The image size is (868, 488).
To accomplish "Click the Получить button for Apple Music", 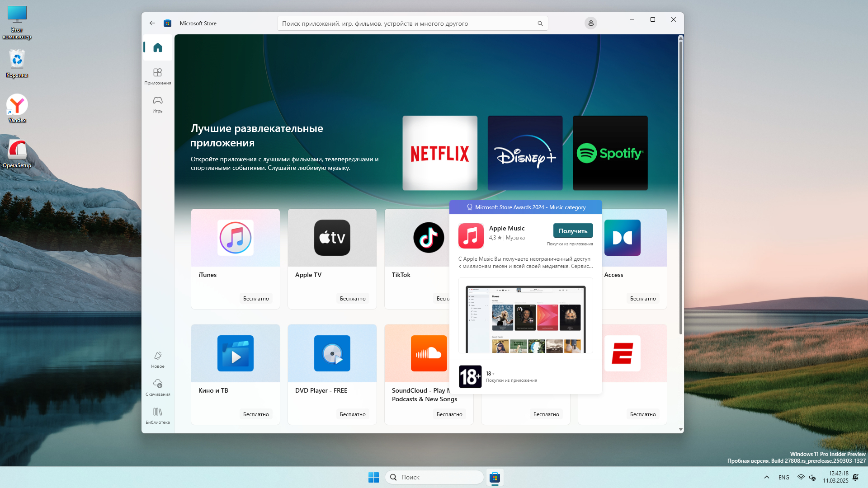I will click(573, 231).
